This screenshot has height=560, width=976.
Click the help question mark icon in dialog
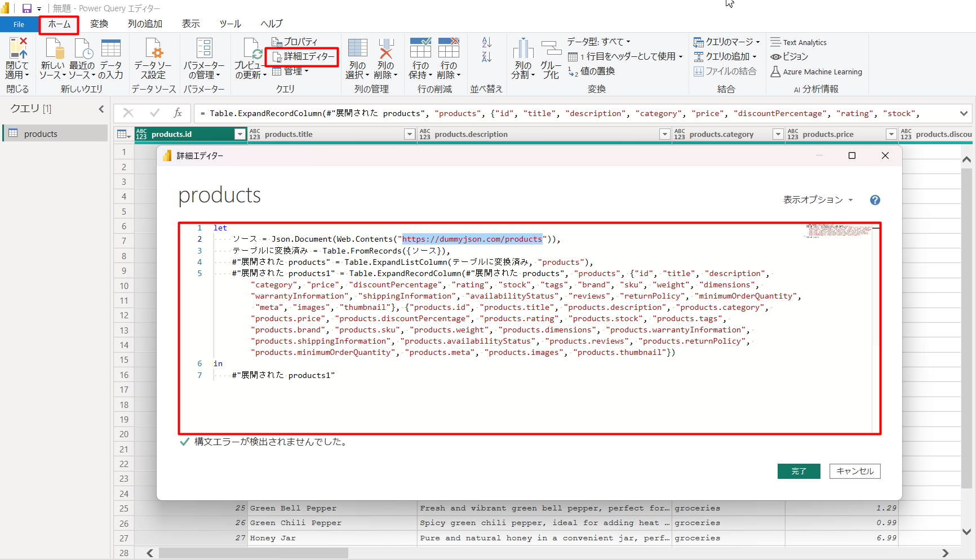(x=875, y=200)
